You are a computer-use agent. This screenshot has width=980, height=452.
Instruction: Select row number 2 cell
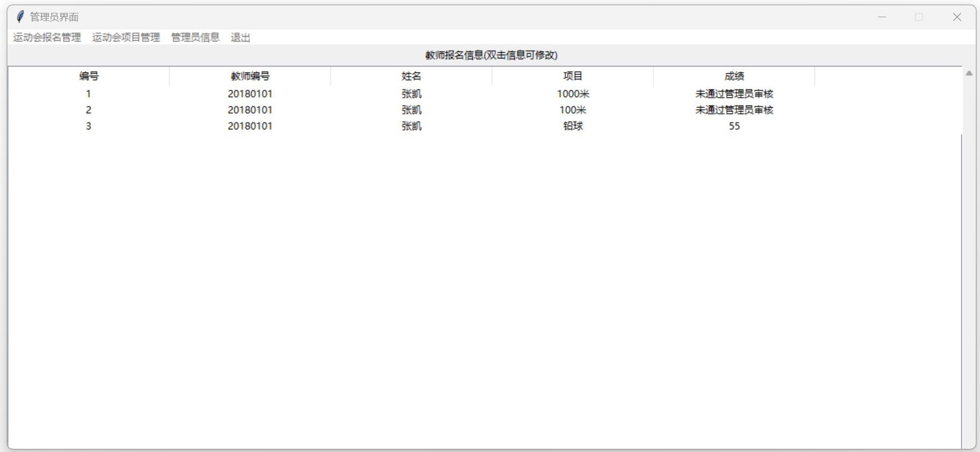(x=89, y=110)
